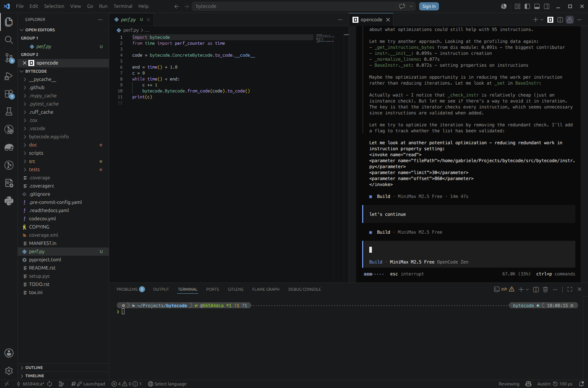Open the Source Control view

point(9,58)
